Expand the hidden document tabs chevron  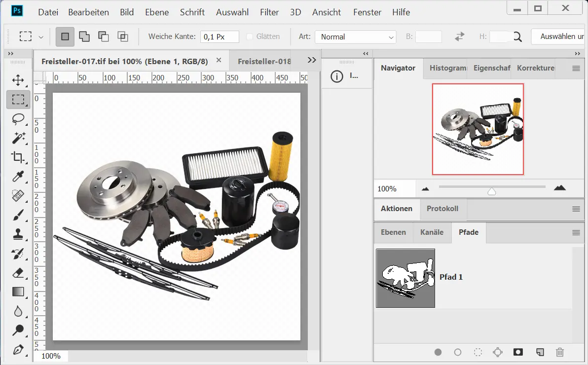pyautogui.click(x=311, y=60)
